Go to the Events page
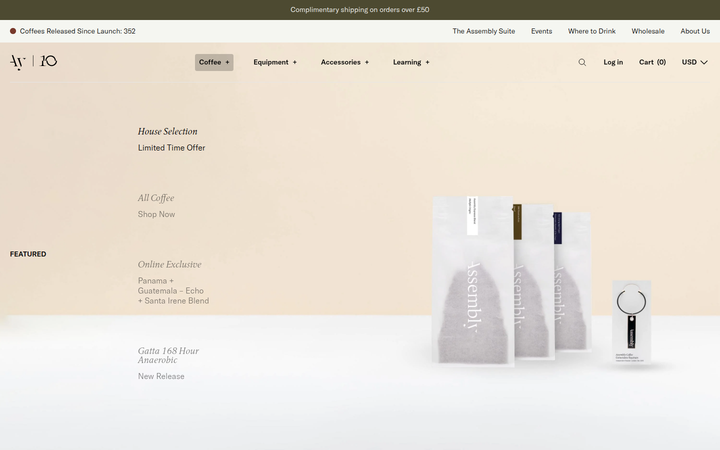720x450 pixels. coord(541,31)
